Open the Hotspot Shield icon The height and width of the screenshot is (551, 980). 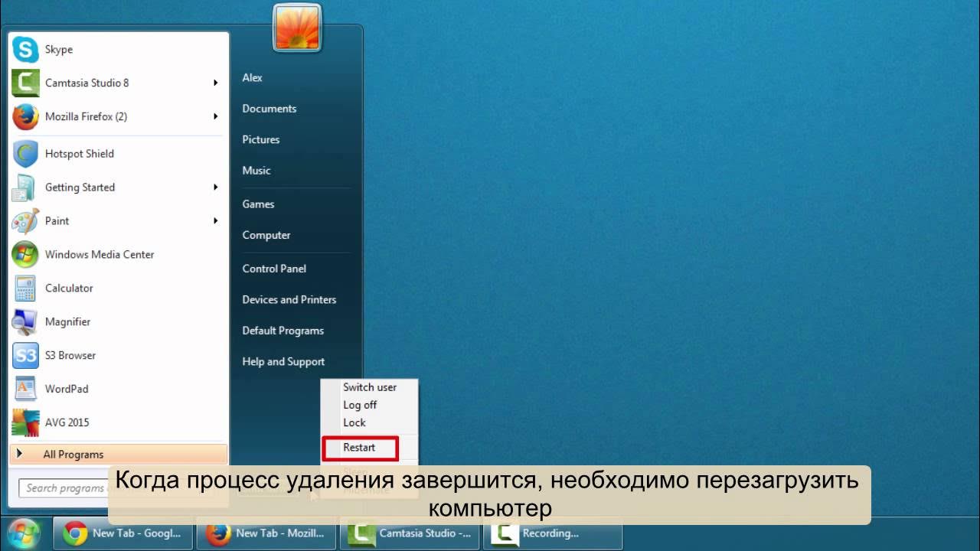[x=26, y=154]
